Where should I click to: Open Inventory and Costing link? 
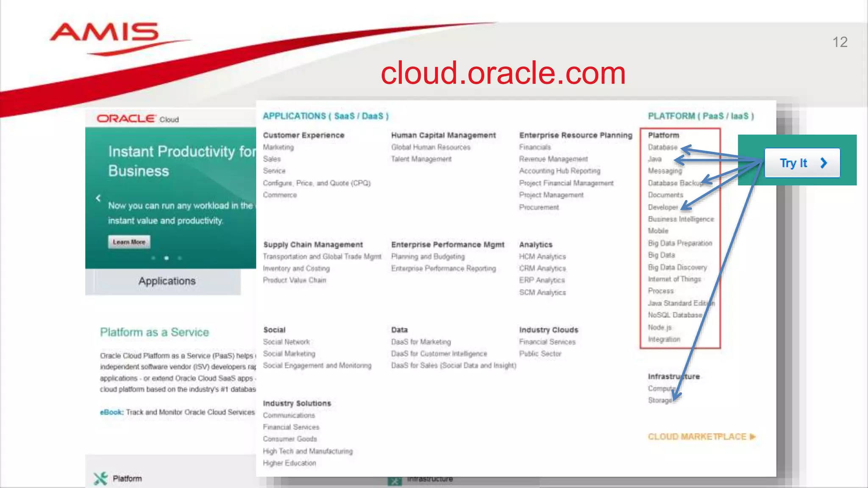[x=296, y=269]
